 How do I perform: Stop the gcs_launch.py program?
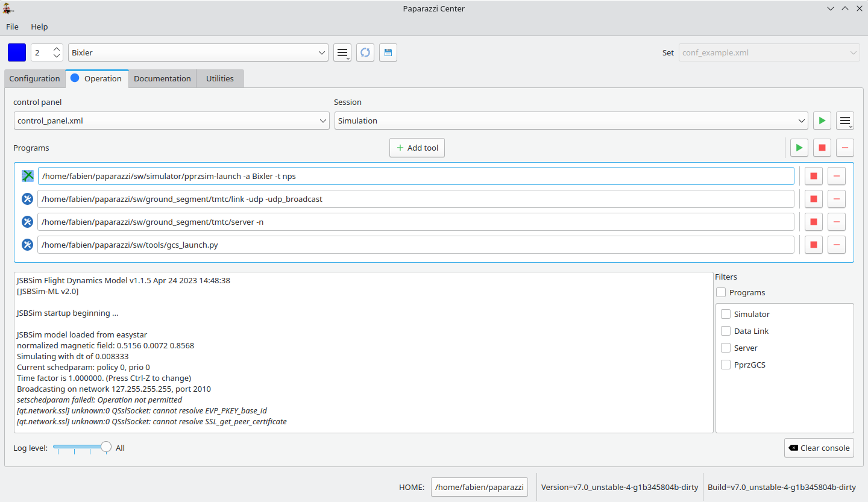(x=814, y=245)
